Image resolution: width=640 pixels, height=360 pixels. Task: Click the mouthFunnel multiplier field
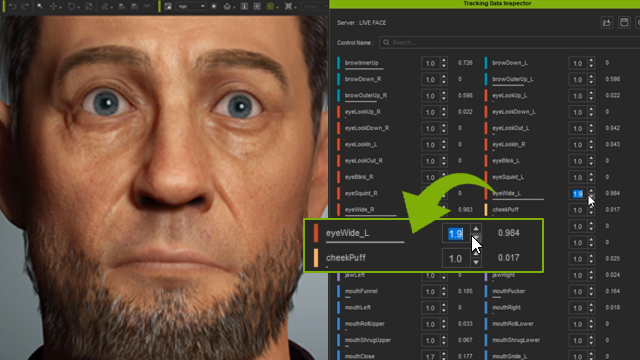(430, 292)
